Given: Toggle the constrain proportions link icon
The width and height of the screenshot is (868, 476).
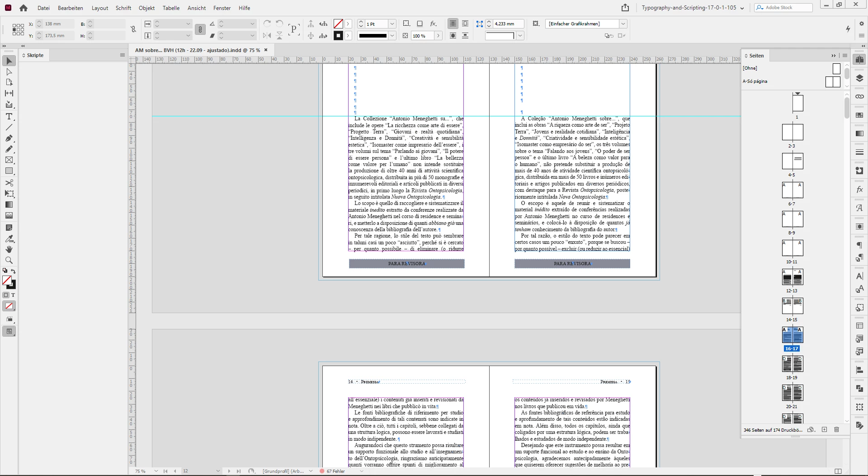Looking at the screenshot, I should [133, 29].
